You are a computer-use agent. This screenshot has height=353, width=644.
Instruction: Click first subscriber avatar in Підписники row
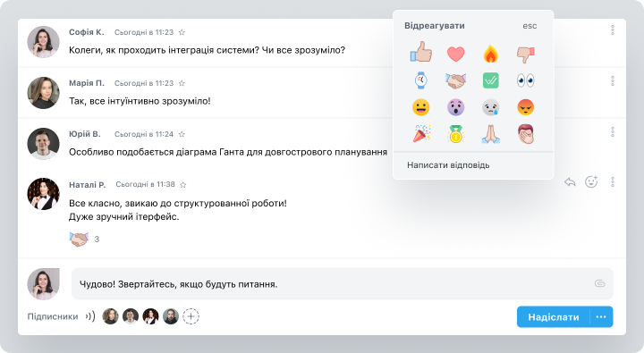coord(111,316)
